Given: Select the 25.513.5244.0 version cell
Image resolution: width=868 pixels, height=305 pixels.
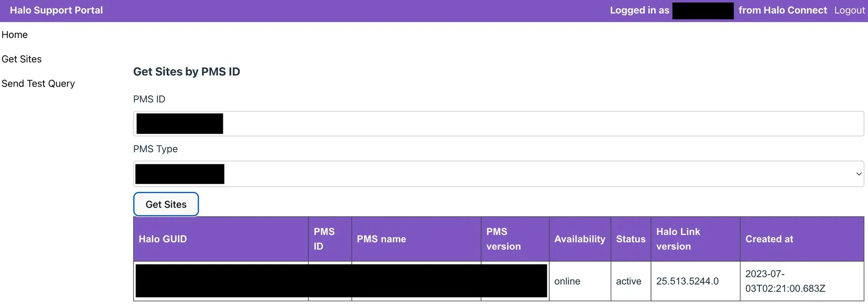Looking at the screenshot, I should [696, 281].
